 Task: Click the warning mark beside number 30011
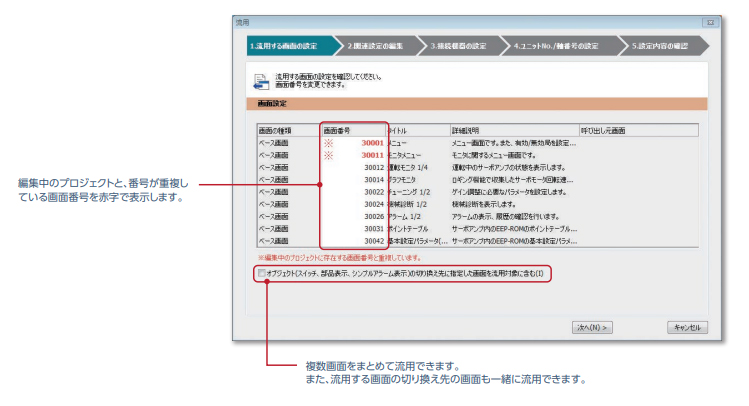329,155
